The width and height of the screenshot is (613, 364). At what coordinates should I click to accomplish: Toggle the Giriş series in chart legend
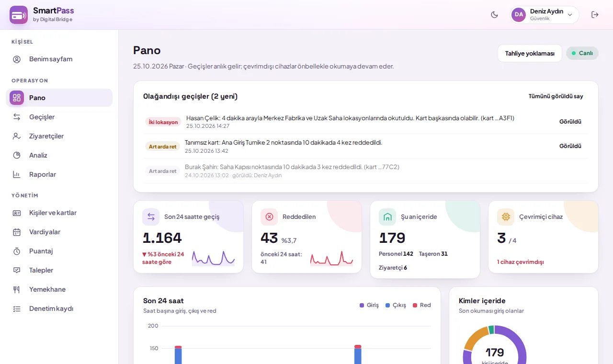tap(369, 305)
